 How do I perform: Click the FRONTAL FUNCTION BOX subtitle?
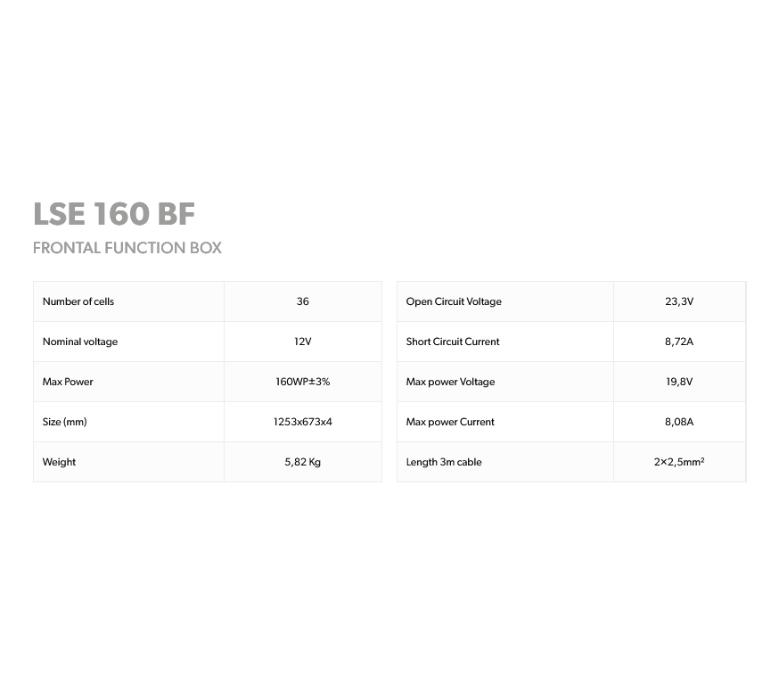127,248
